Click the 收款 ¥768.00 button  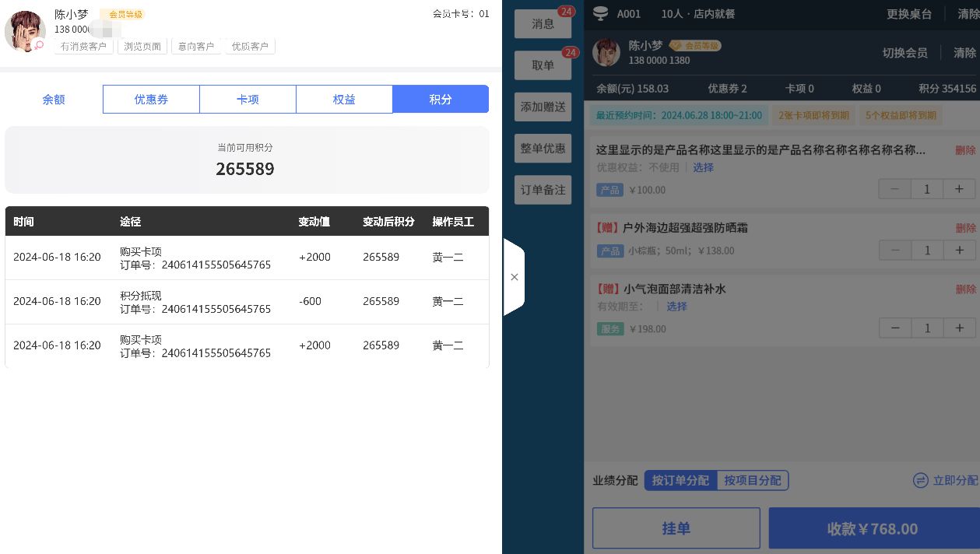click(873, 528)
